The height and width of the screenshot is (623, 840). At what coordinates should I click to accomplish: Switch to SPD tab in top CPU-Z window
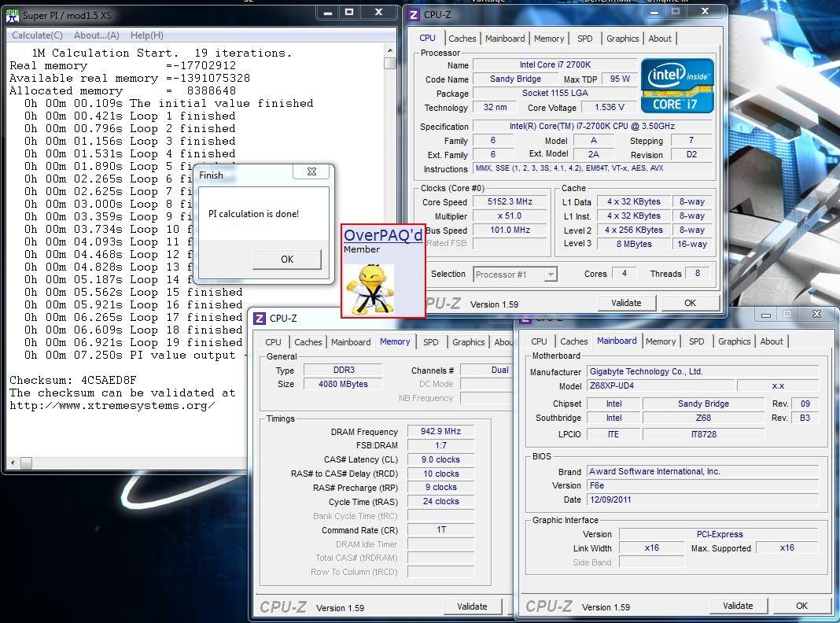(585, 39)
